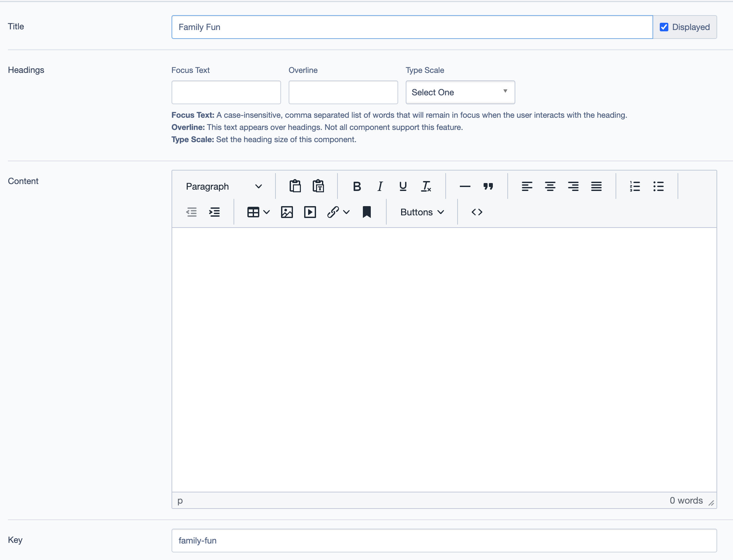
Task: Click the blockquote icon
Action: (488, 186)
